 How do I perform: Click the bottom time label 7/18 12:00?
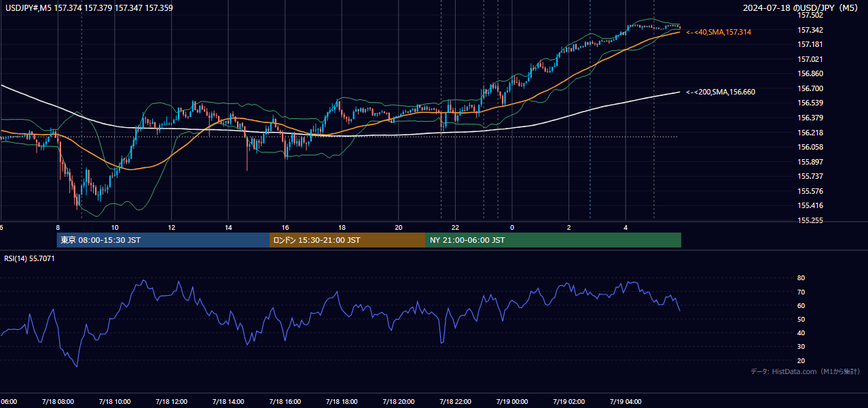[x=171, y=401]
